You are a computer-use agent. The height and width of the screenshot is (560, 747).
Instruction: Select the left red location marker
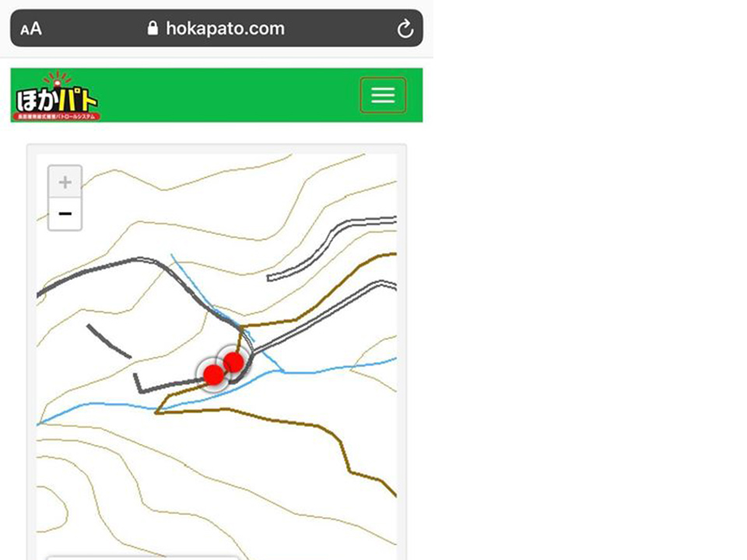pos(214,375)
